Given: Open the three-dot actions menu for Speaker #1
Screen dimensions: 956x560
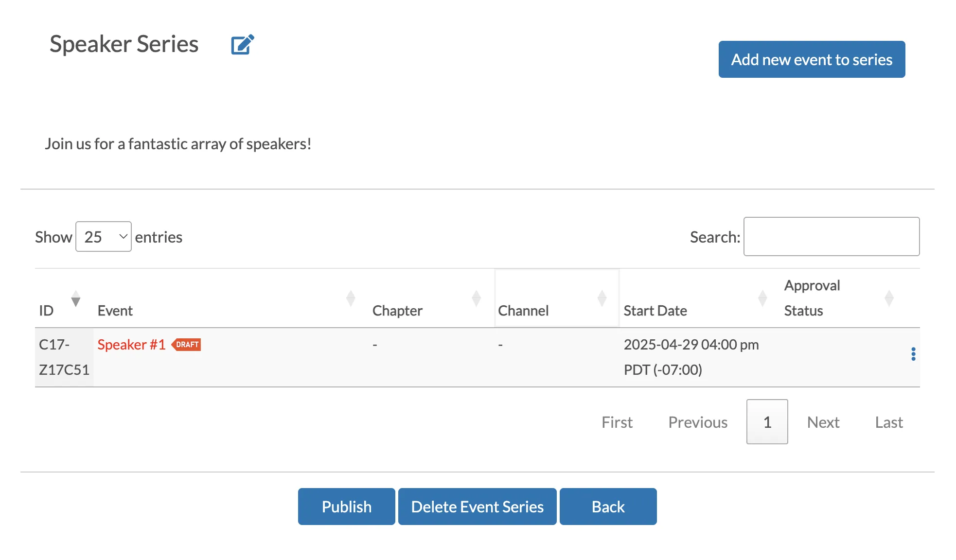Looking at the screenshot, I should pyautogui.click(x=913, y=354).
